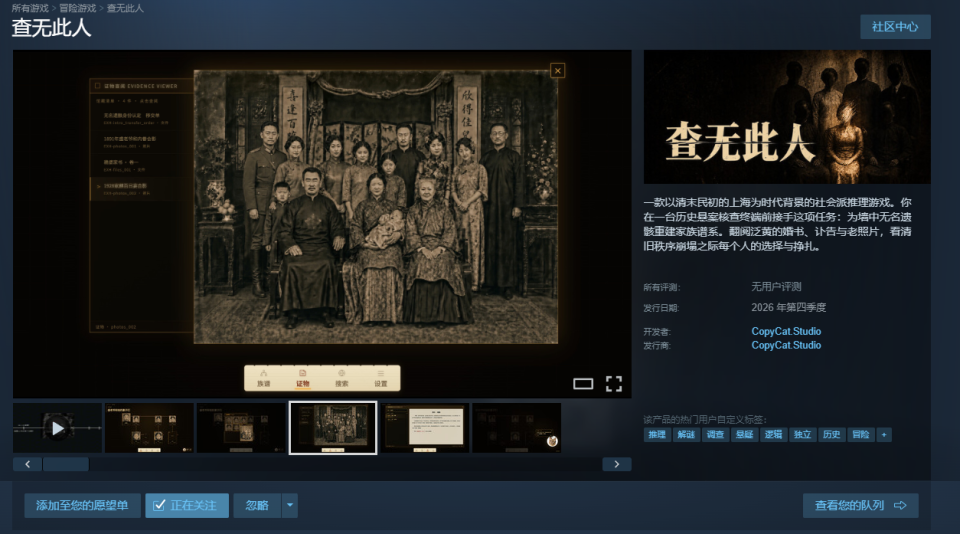Play the trailer video thumbnail

tap(58, 428)
